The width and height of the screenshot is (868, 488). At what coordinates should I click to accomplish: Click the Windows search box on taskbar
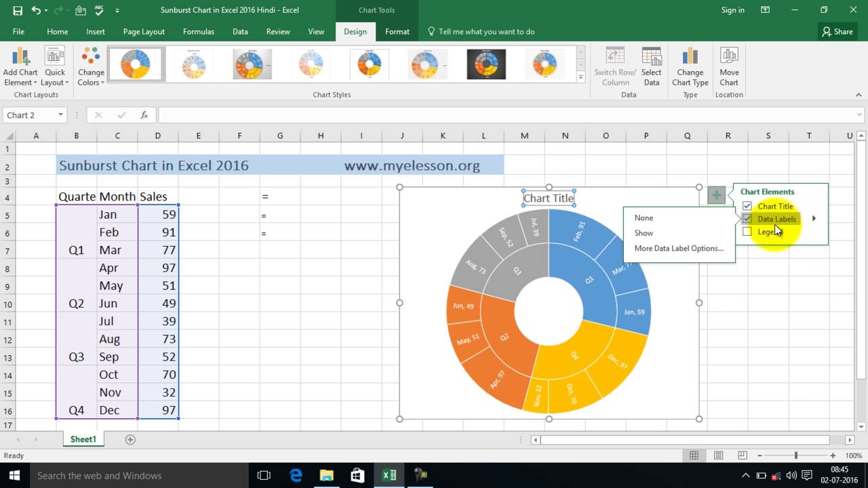pos(138,475)
